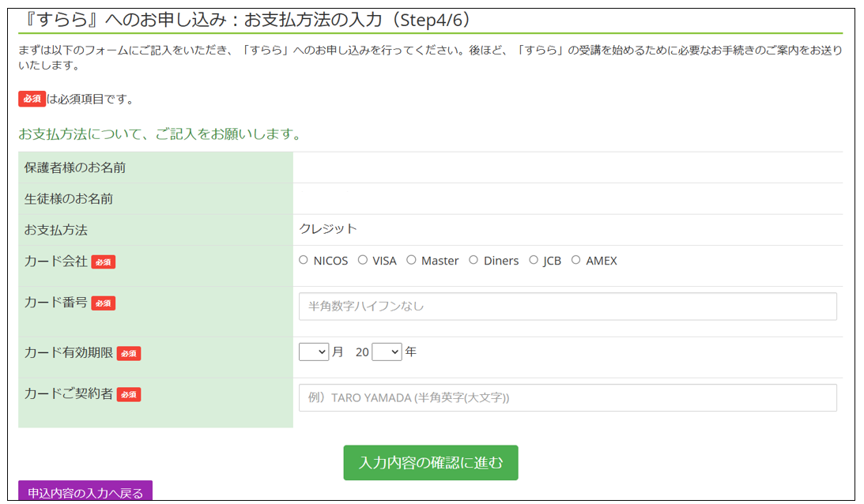This screenshot has height=504, width=864.
Task: Choose the AMEX card option
Action: [x=575, y=260]
